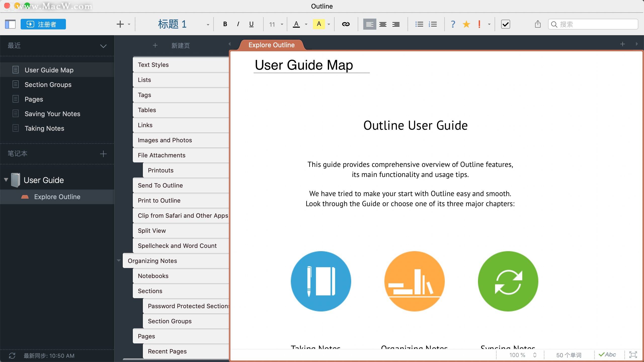Click 新建页 to create a new page
Image resolution: width=644 pixels, height=362 pixels.
point(180,46)
